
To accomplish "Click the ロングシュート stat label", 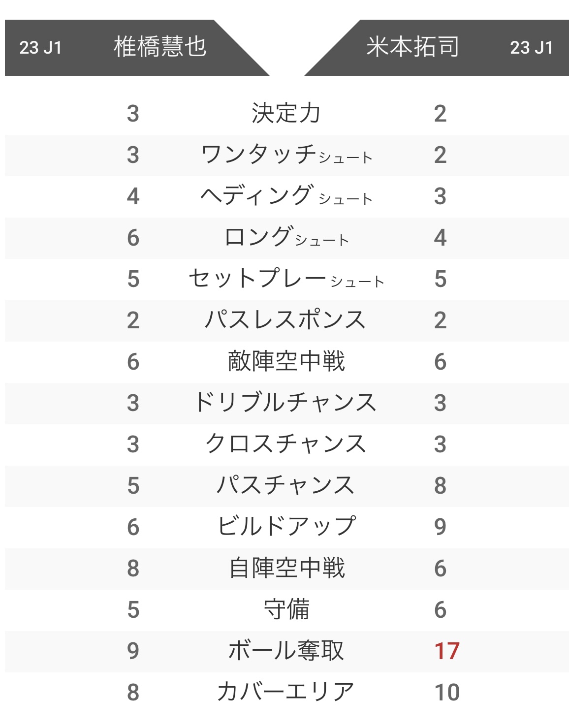I will point(286,238).
